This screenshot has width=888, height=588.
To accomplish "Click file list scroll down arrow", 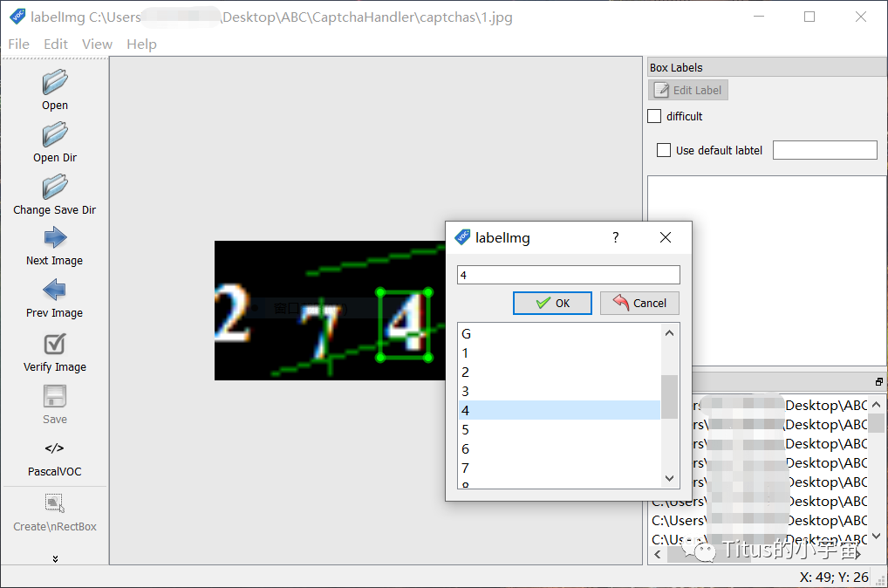I will (x=876, y=536).
